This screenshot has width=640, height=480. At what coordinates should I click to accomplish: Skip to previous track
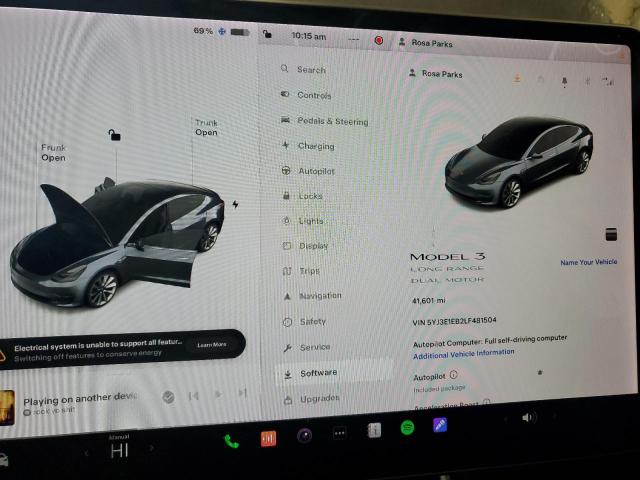pos(193,396)
